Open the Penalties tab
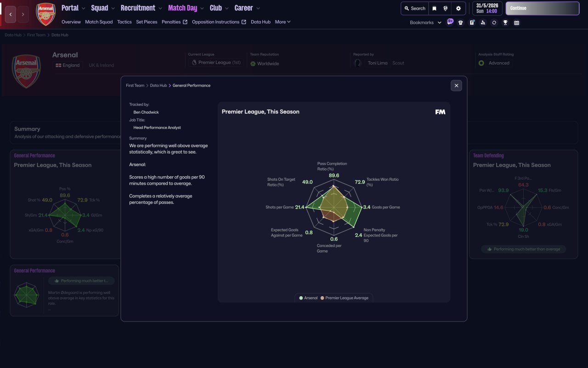The width and height of the screenshot is (588, 368). click(x=171, y=22)
